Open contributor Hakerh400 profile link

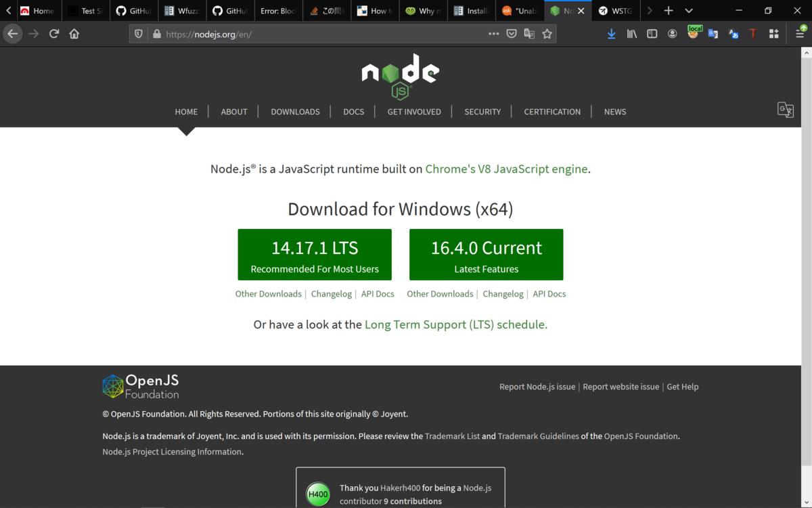pos(400,488)
